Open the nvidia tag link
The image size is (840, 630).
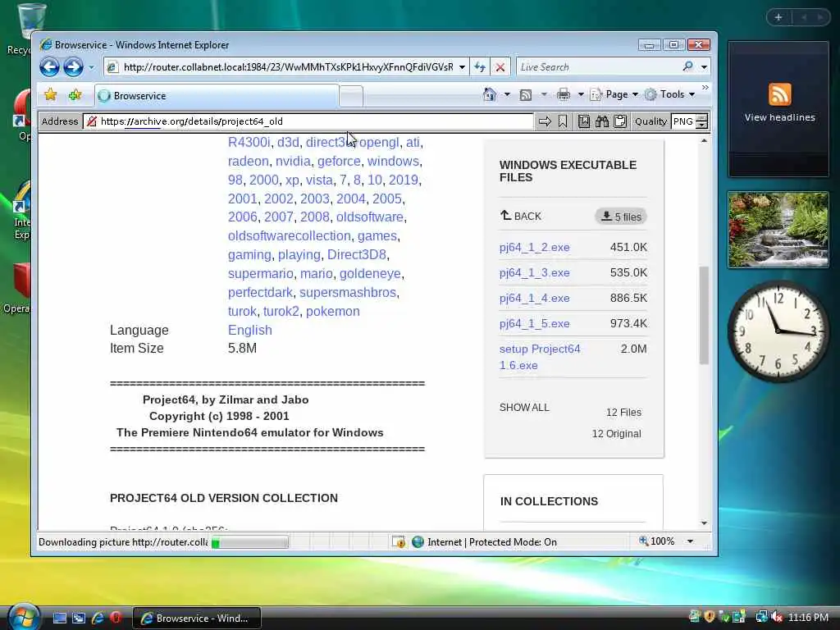pyautogui.click(x=293, y=161)
